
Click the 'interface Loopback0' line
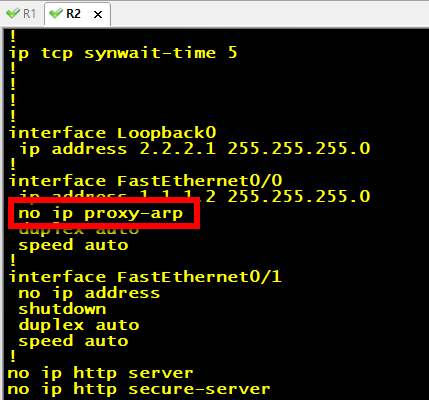[x=112, y=133]
